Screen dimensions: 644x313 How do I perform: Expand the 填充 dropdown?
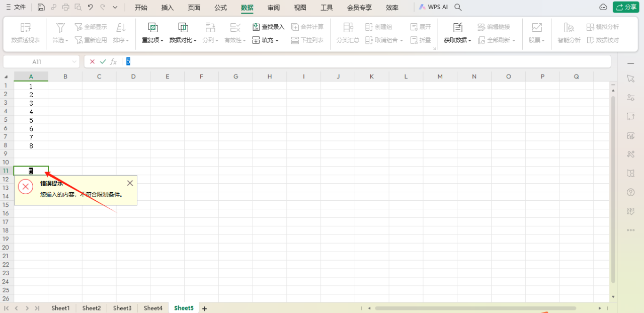click(277, 40)
